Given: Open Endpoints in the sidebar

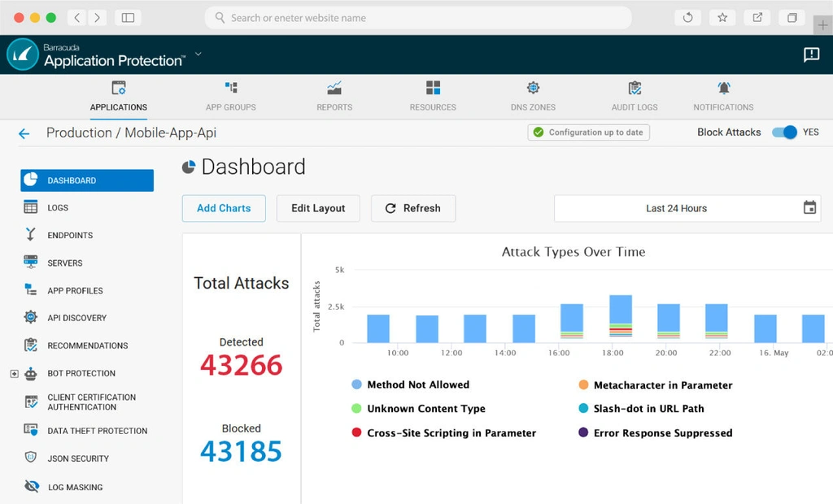Looking at the screenshot, I should 70,235.
